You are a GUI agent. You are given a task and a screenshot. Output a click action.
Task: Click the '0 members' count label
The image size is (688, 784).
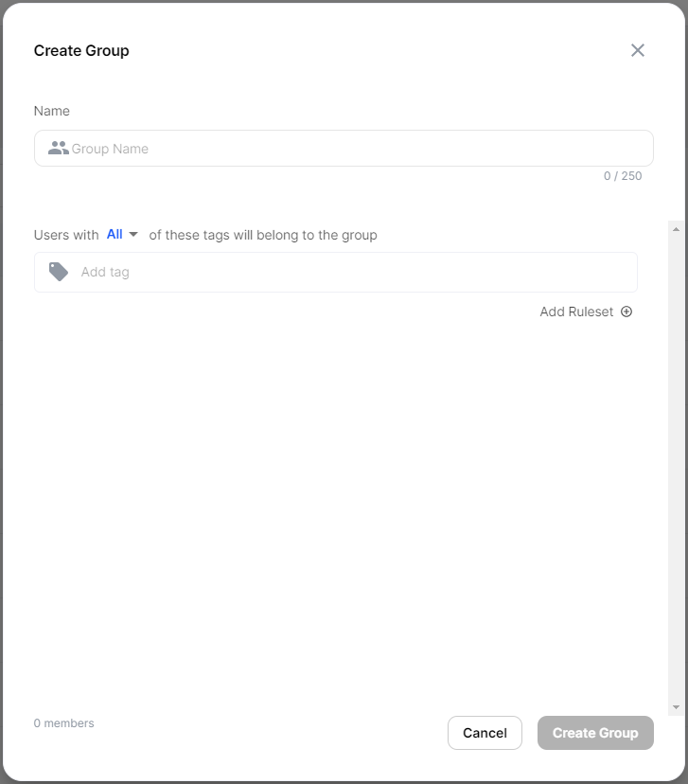(64, 723)
